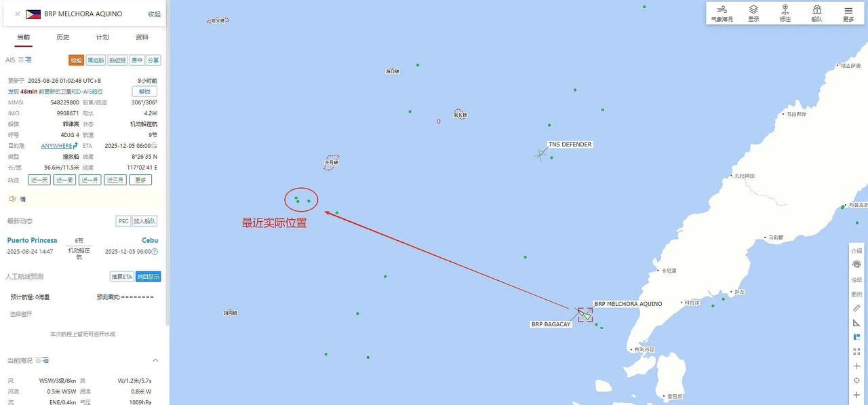The width and height of the screenshot is (868, 405).
Task: Switch to the 历史 tab
Action: pyautogui.click(x=62, y=37)
